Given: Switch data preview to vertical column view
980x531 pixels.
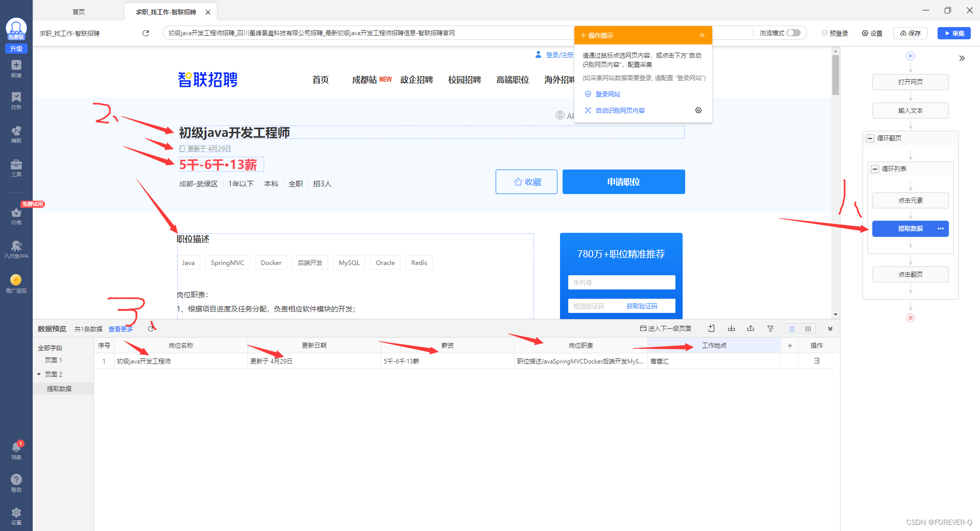Looking at the screenshot, I should pos(808,329).
